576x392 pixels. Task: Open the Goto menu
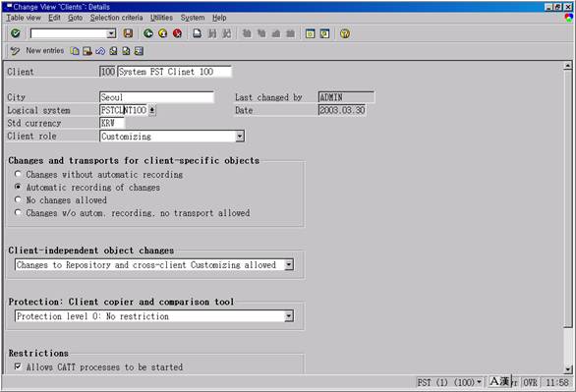pos(75,18)
